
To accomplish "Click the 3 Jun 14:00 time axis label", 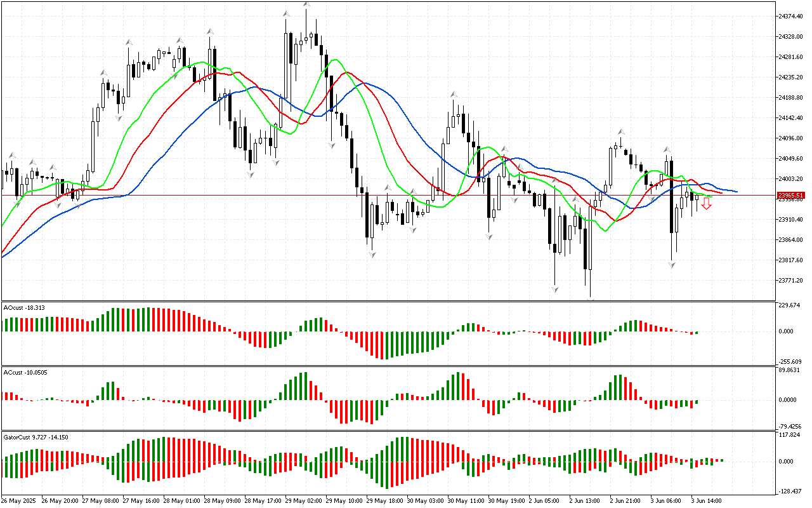I will coord(705,500).
